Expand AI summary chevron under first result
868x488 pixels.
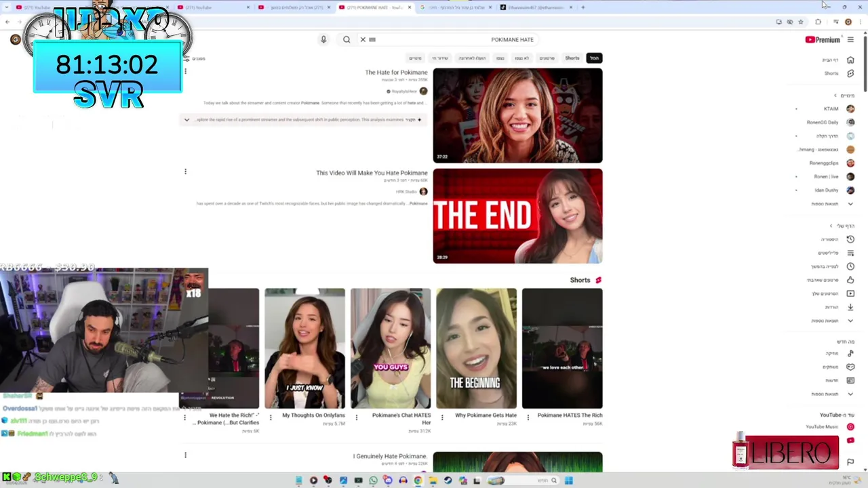pos(186,120)
